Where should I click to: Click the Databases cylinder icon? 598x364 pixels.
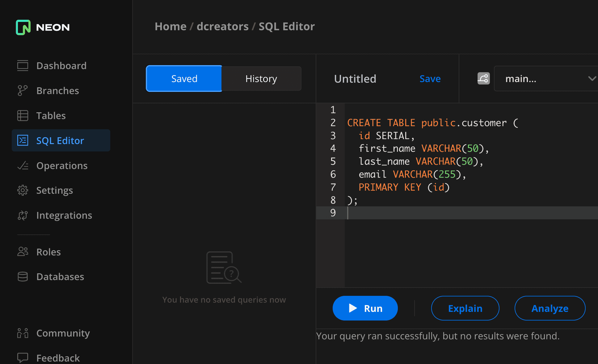pos(23,277)
